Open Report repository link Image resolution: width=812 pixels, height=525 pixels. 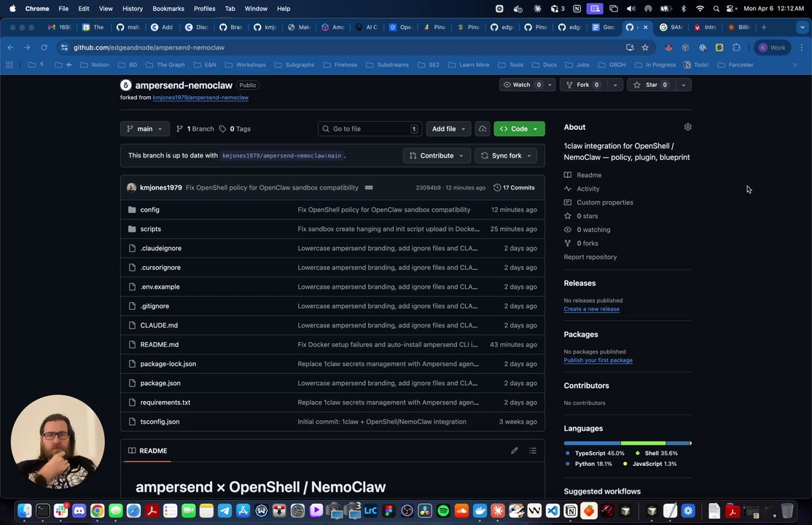pyautogui.click(x=590, y=257)
